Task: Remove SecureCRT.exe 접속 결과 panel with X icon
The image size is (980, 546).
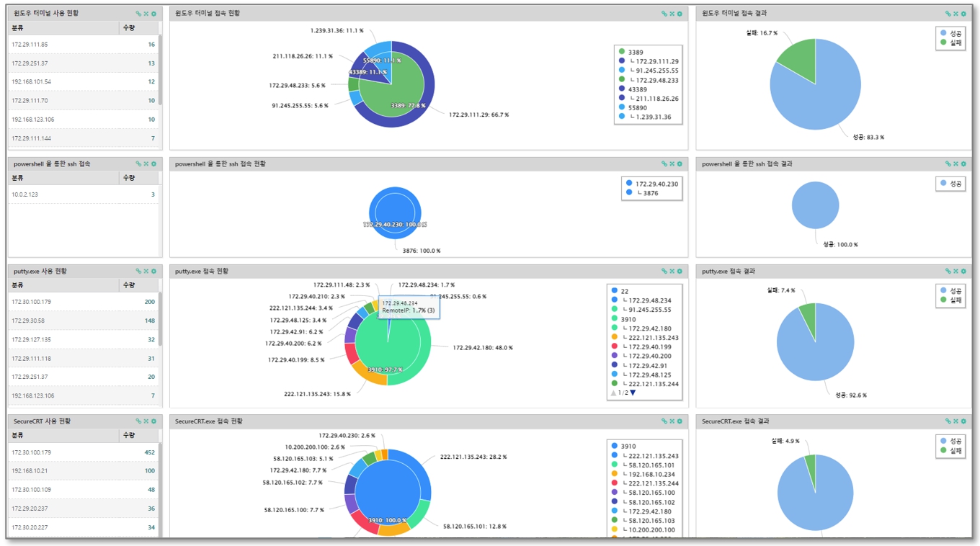Action: (956, 421)
